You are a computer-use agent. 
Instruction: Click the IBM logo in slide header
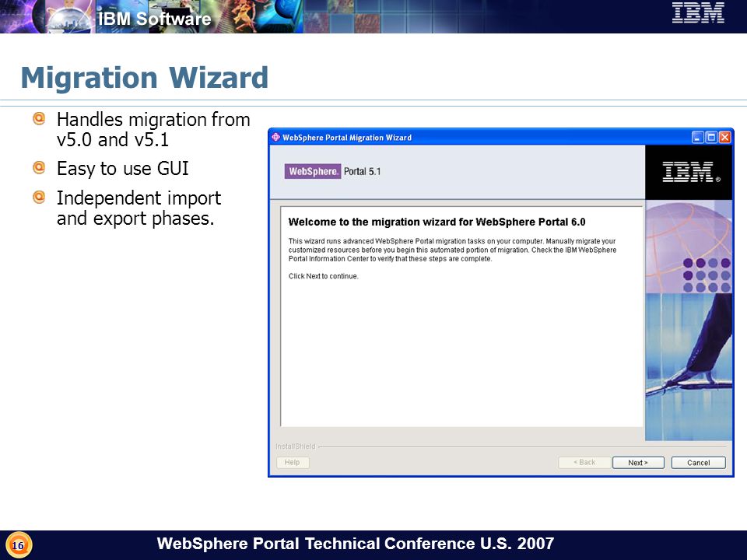pyautogui.click(x=698, y=13)
